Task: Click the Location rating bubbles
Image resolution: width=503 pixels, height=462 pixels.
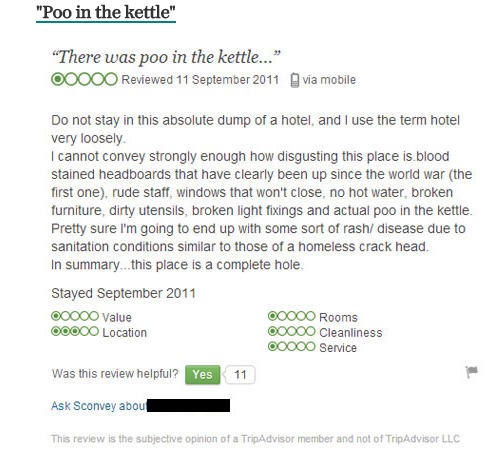Action: tap(75, 331)
